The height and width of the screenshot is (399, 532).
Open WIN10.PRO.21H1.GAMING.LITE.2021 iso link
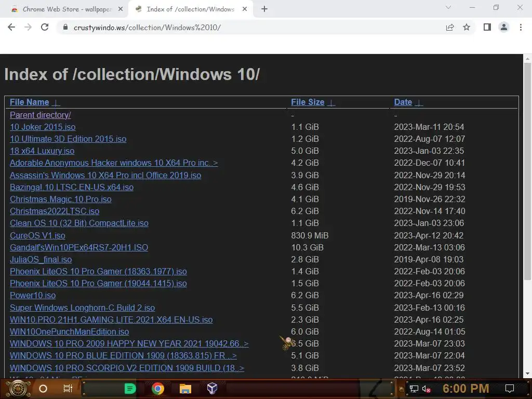coord(111,320)
